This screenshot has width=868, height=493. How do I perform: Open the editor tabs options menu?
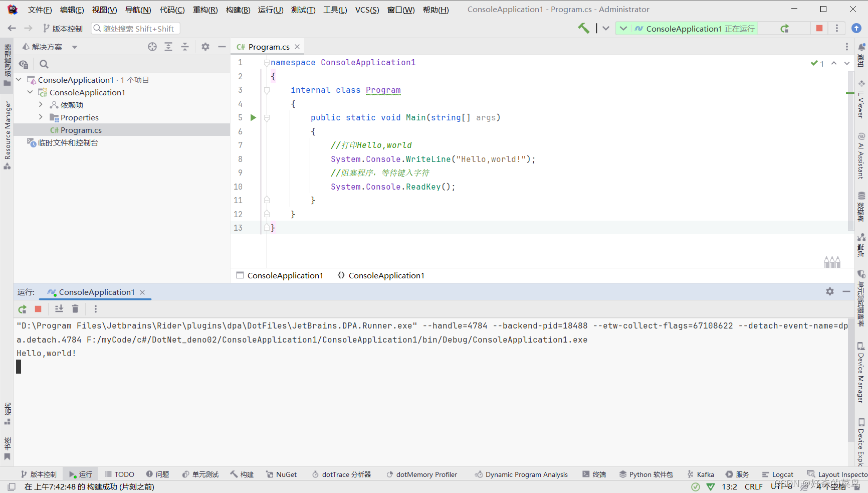[847, 47]
